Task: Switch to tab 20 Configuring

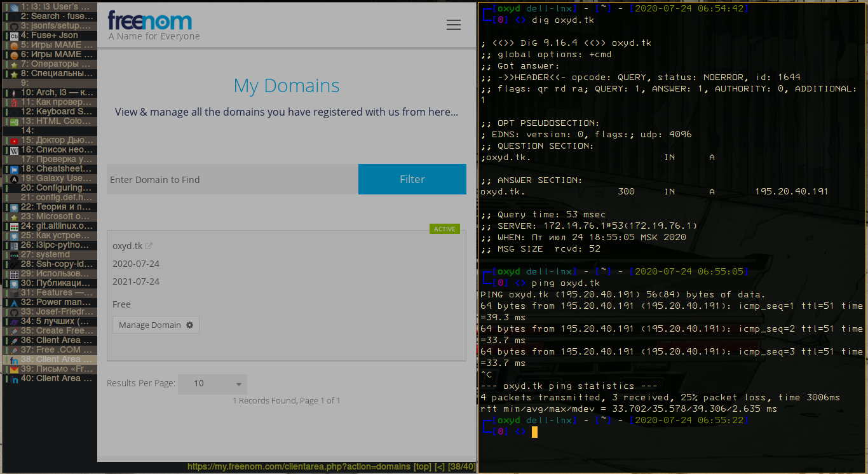Action: click(x=50, y=188)
